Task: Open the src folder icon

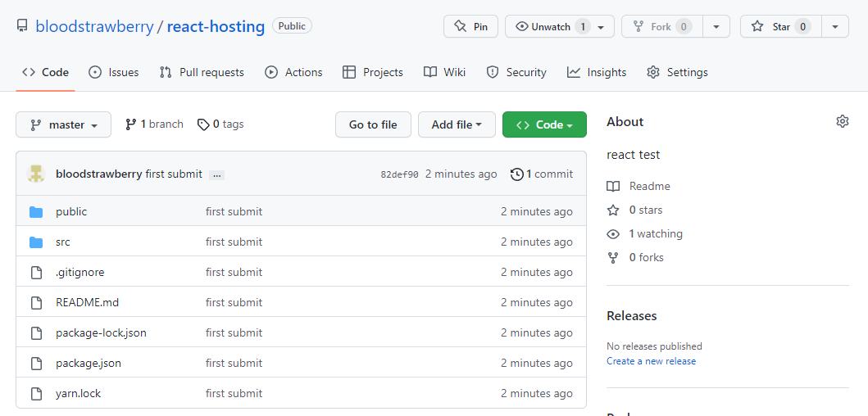Action: (x=36, y=242)
